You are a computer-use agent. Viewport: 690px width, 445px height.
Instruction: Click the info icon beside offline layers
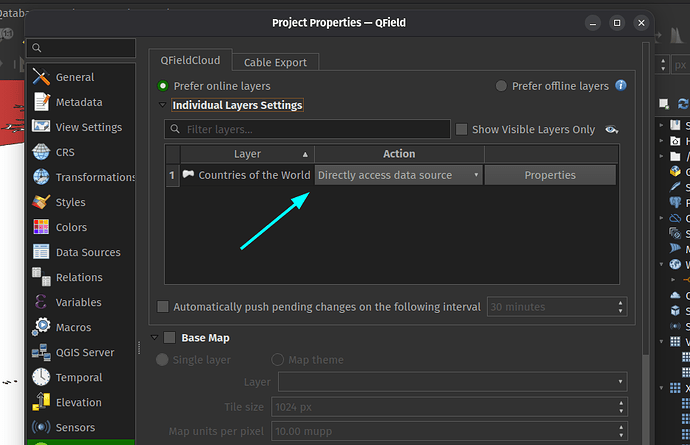click(621, 86)
